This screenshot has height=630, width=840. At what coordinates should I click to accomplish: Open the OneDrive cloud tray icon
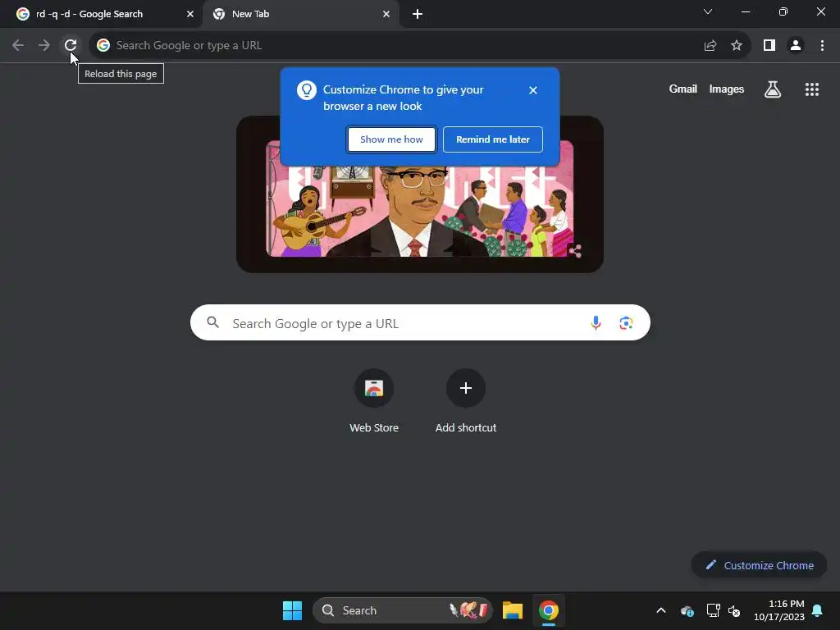[x=687, y=610]
